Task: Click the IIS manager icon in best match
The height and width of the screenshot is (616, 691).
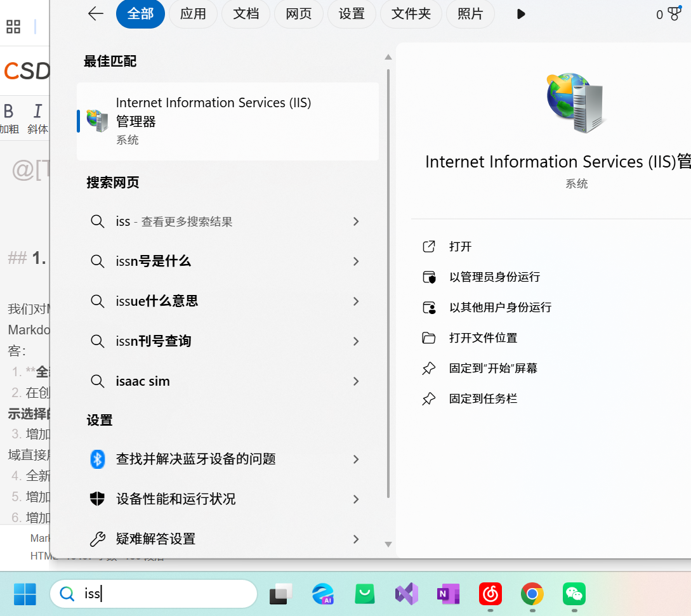Action: (x=97, y=121)
